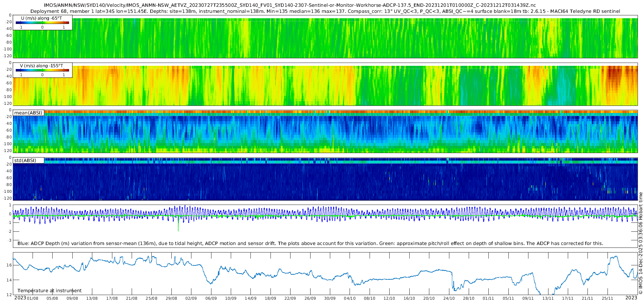
Task: Click the blue ADCP Depth caption text
Action: tap(310, 244)
